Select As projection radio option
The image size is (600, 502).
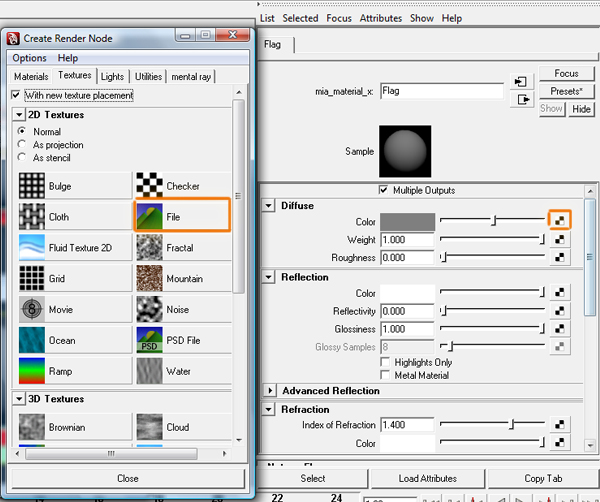point(22,144)
